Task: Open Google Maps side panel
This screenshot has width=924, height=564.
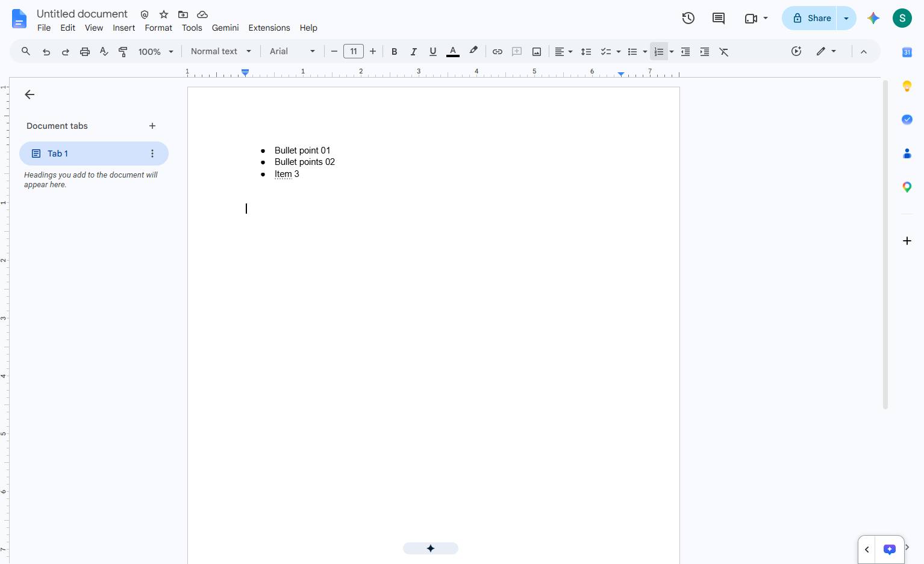Action: [907, 187]
